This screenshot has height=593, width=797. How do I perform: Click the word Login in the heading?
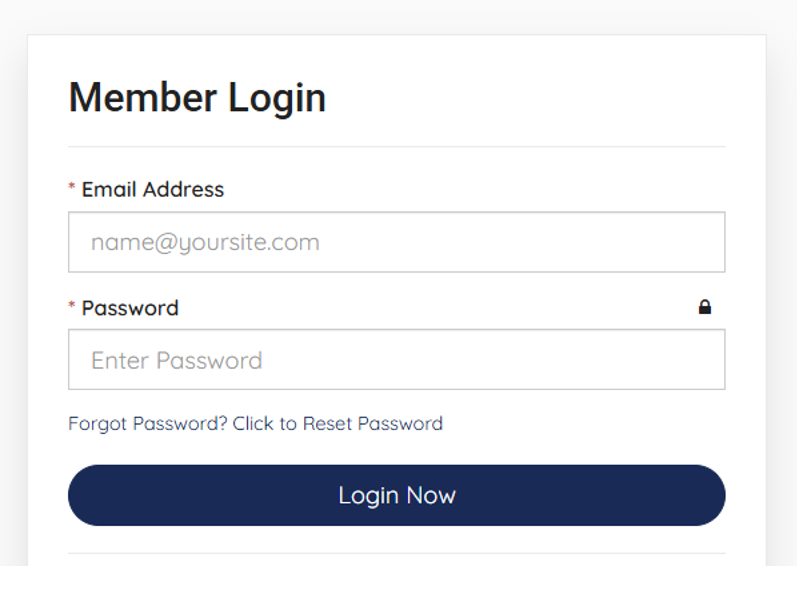pyautogui.click(x=277, y=98)
